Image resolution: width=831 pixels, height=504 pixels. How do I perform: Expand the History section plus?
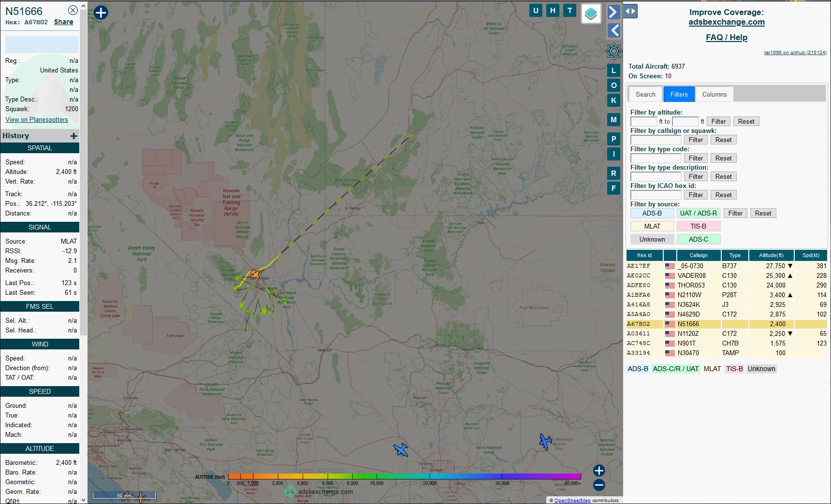73,136
